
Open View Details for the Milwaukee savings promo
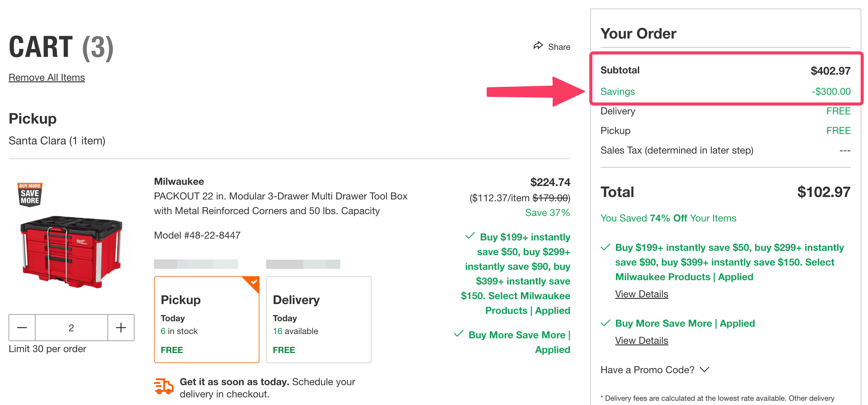(641, 294)
